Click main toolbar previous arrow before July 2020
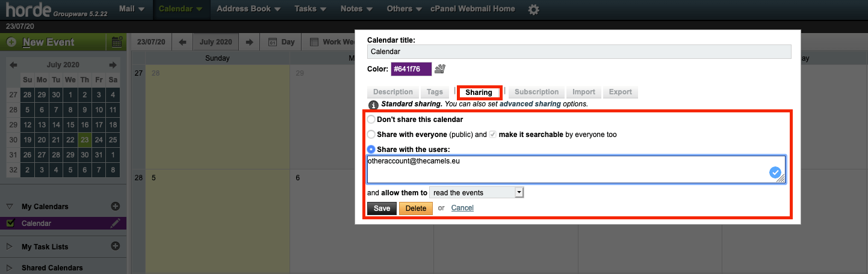This screenshot has height=274, width=868. click(x=182, y=42)
